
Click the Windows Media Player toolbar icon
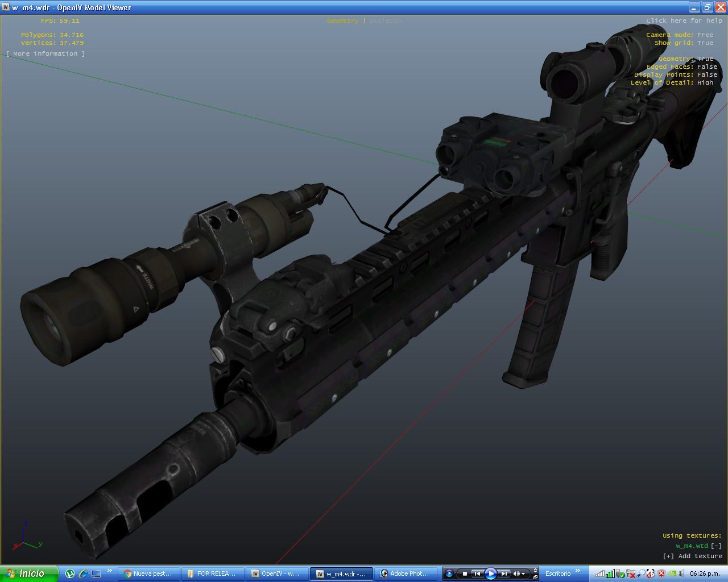(x=449, y=573)
